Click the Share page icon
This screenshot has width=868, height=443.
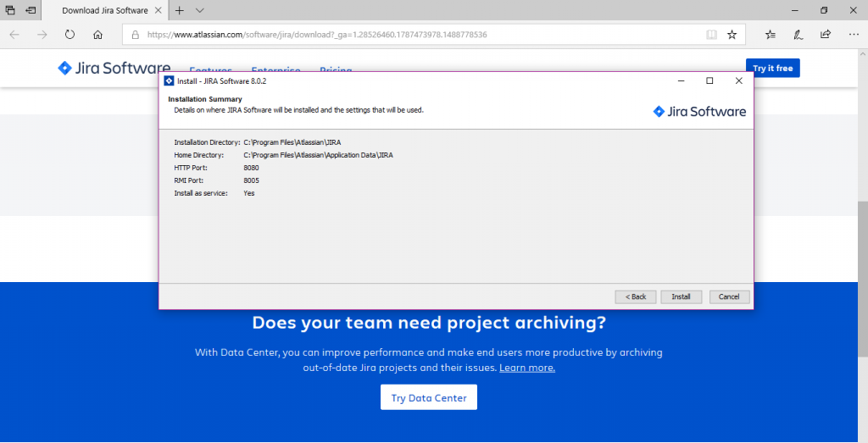click(x=826, y=34)
